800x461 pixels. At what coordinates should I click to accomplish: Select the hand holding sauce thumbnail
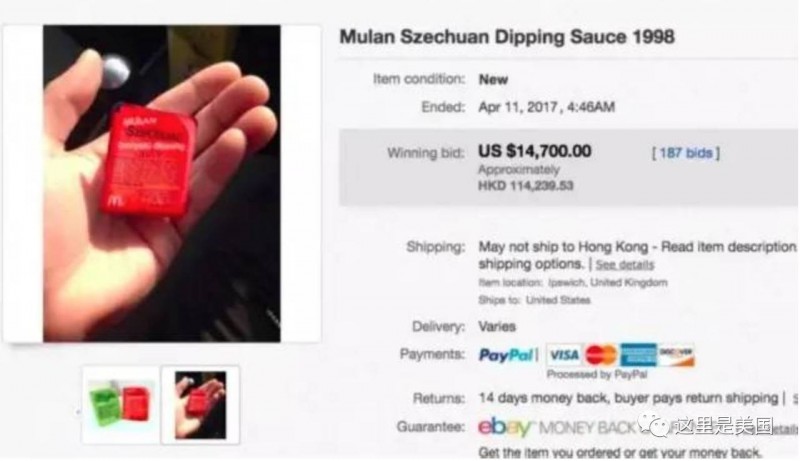pyautogui.click(x=200, y=405)
